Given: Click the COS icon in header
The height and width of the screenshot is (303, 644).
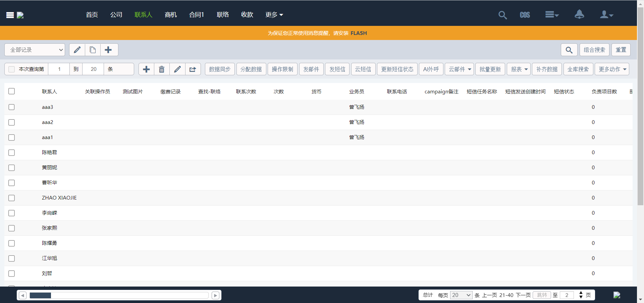Looking at the screenshot, I should 525,15.
